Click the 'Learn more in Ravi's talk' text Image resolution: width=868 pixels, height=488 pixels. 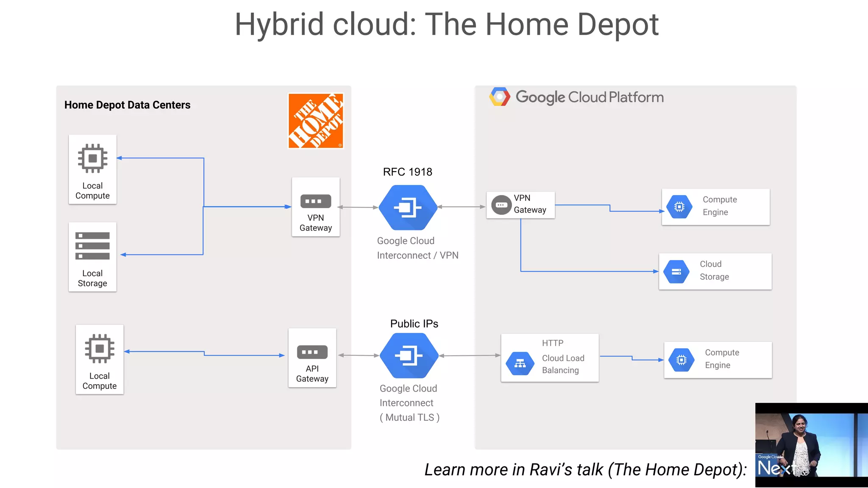(x=585, y=469)
